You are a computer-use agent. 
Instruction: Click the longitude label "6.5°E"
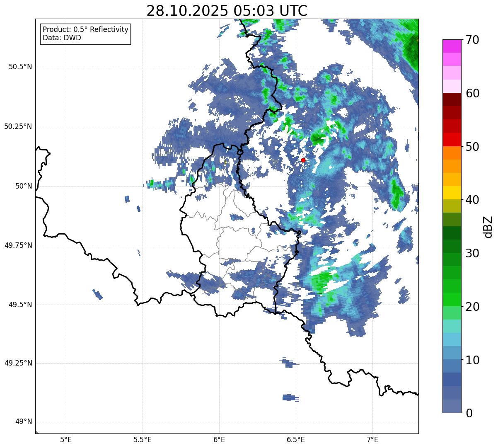pos(296,439)
